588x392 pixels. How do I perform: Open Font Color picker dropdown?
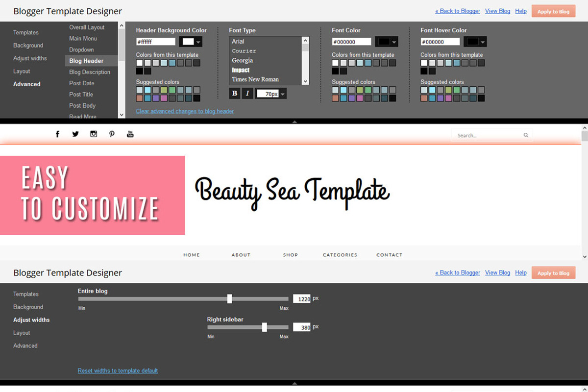tap(386, 42)
